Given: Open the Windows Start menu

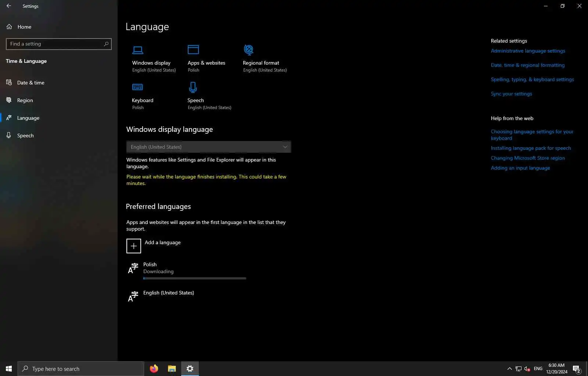Looking at the screenshot, I should [9, 369].
